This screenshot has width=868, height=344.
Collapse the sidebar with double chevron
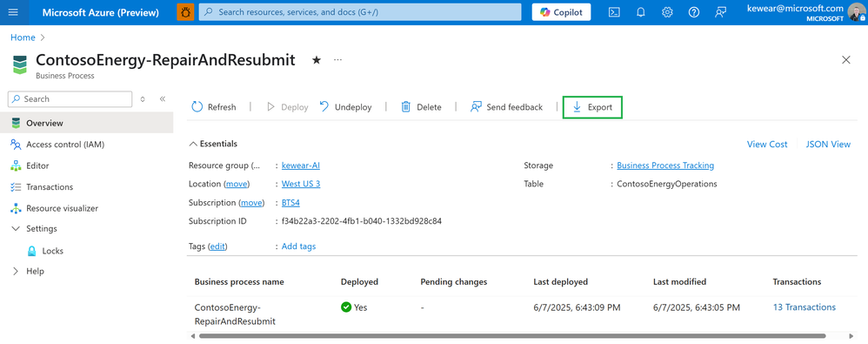(163, 99)
